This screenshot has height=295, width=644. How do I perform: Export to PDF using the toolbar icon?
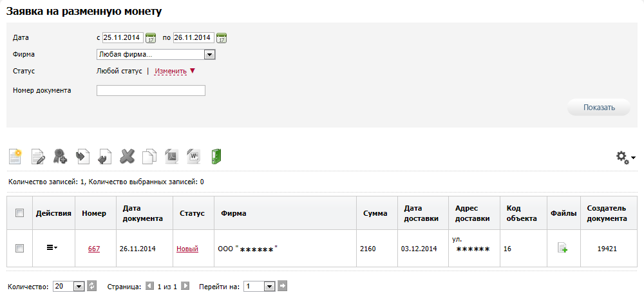[x=172, y=157]
